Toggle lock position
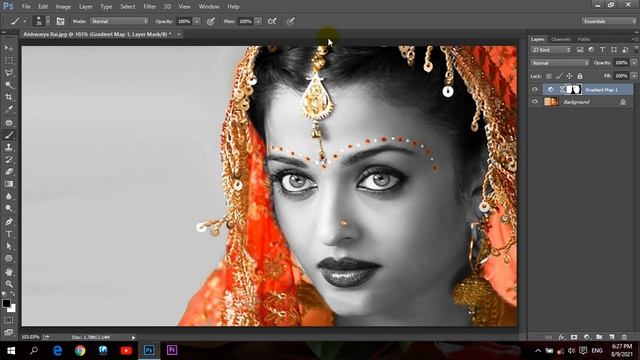The image size is (640, 360). pos(569,76)
